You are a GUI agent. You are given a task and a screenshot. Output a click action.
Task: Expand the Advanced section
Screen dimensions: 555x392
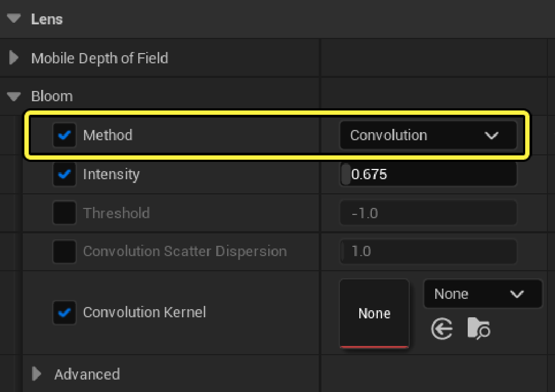(x=37, y=374)
